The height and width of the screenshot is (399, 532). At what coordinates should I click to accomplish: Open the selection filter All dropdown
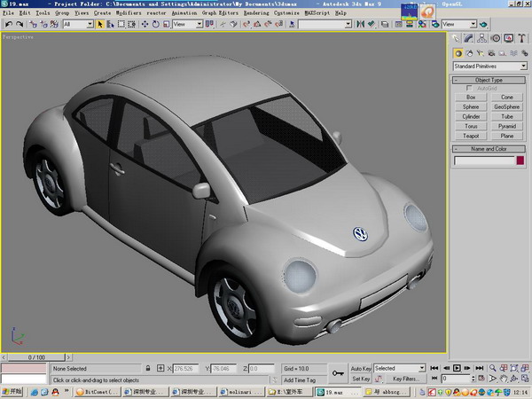pyautogui.click(x=78, y=25)
